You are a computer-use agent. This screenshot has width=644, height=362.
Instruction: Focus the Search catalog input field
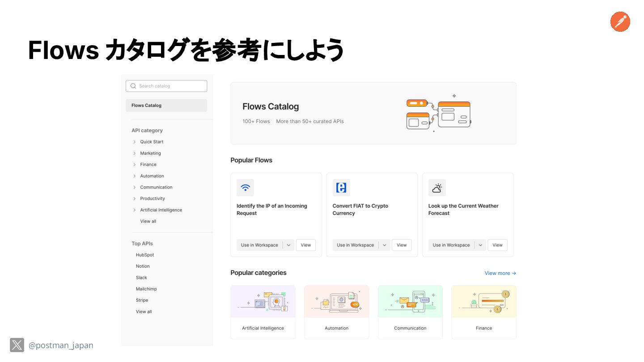(166, 86)
